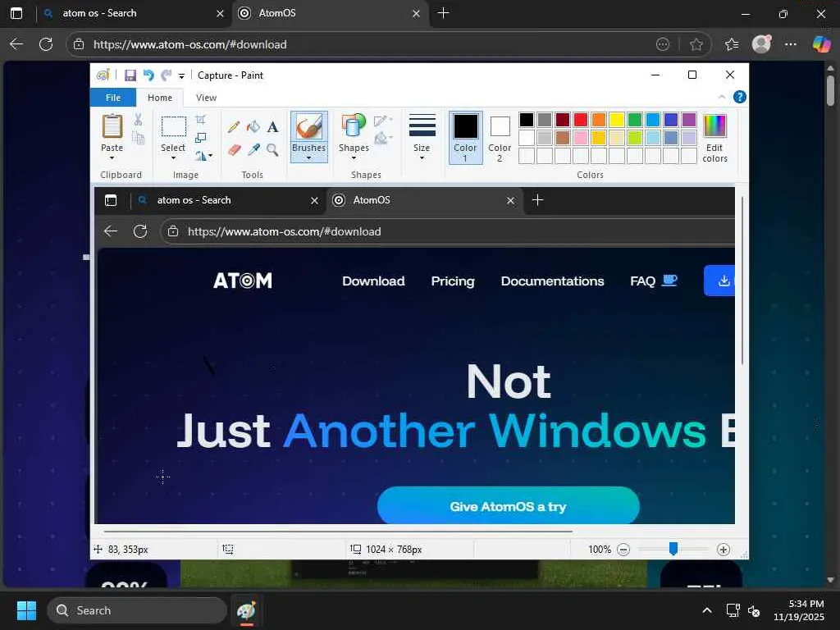
Task: Select the Fill with color bucket tool
Action: [253, 127]
